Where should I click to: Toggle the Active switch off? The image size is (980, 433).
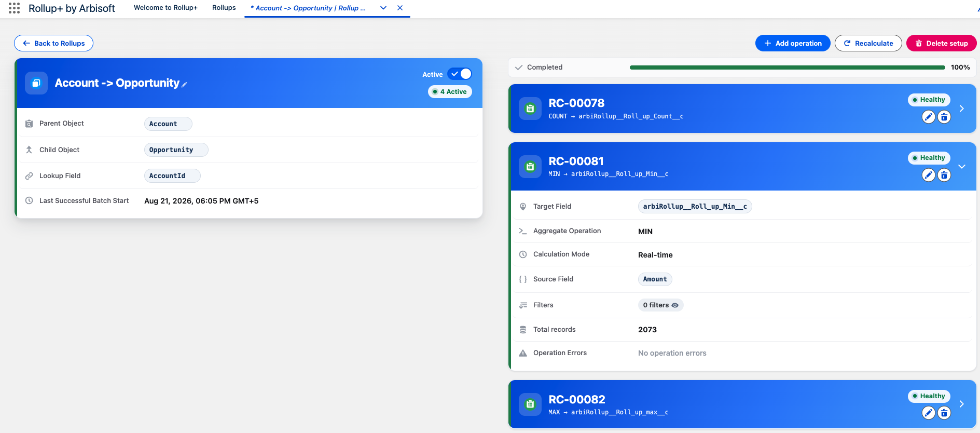[x=460, y=74]
